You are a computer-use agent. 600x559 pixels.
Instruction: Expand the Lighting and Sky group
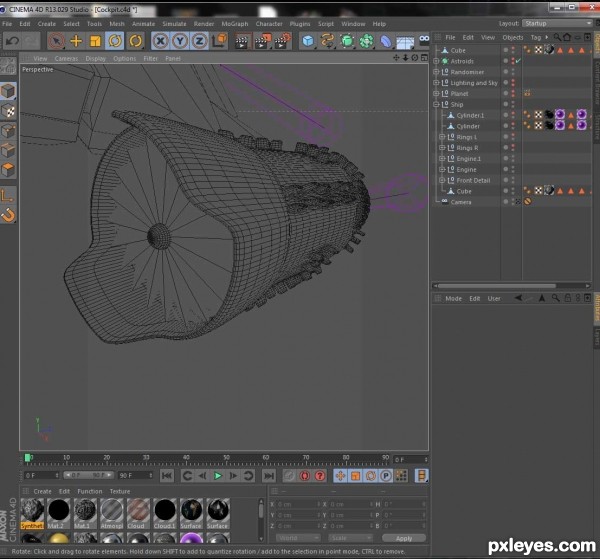point(436,83)
